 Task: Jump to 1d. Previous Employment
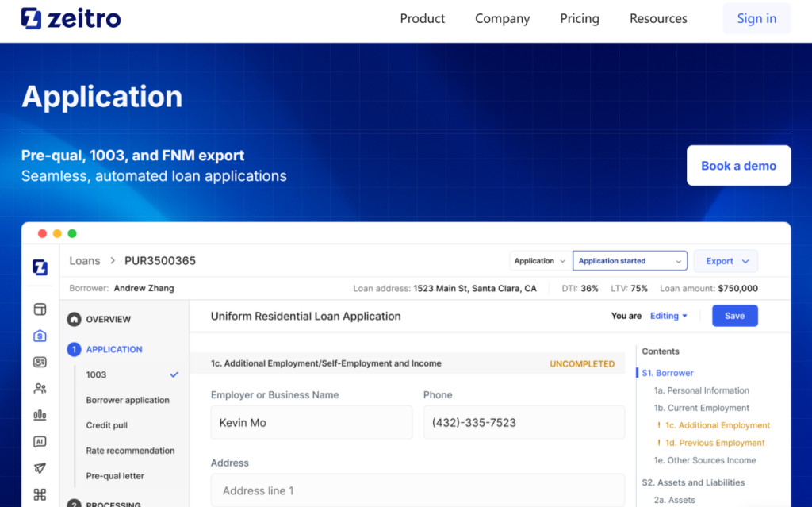point(714,443)
